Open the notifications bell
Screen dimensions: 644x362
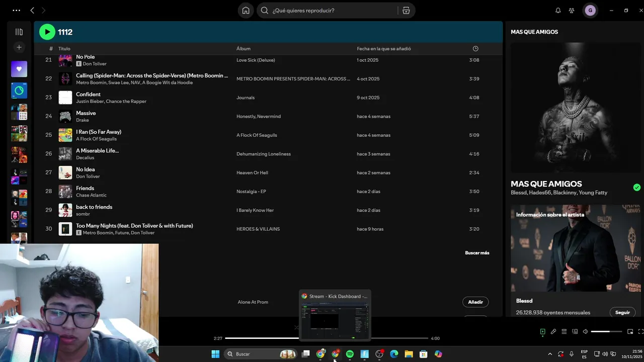pyautogui.click(x=558, y=11)
